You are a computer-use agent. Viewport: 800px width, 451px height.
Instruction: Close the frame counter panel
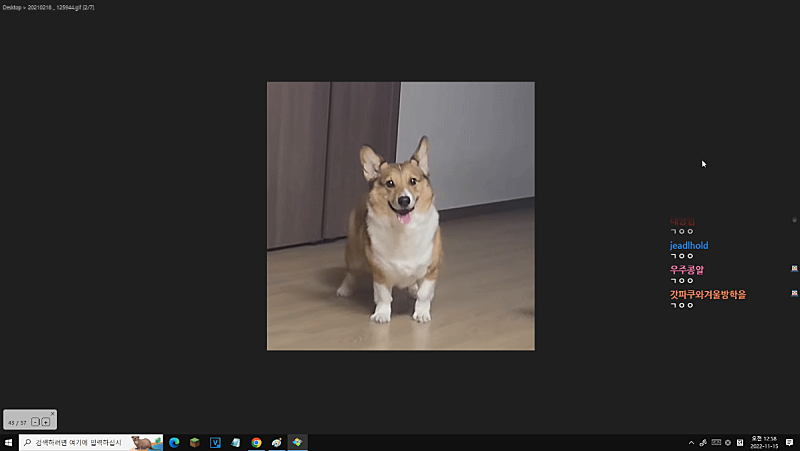[x=53, y=414]
